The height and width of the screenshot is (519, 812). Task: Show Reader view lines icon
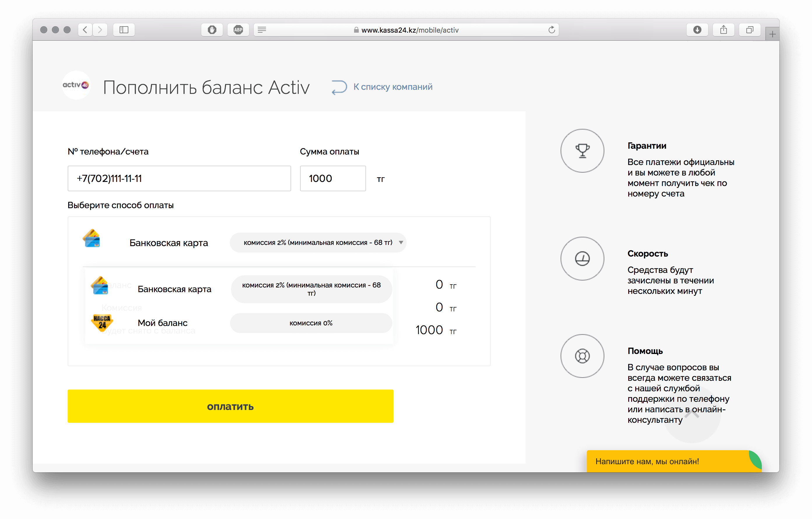262,30
